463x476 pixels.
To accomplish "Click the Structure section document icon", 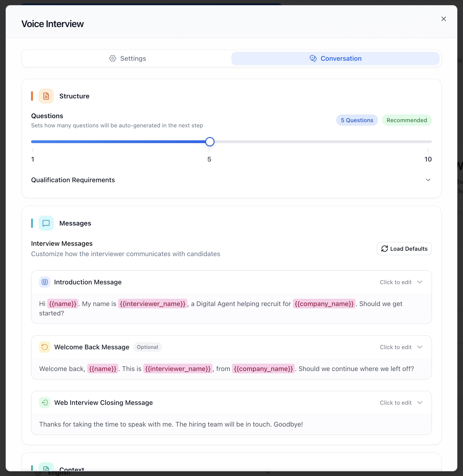I will click(x=46, y=96).
